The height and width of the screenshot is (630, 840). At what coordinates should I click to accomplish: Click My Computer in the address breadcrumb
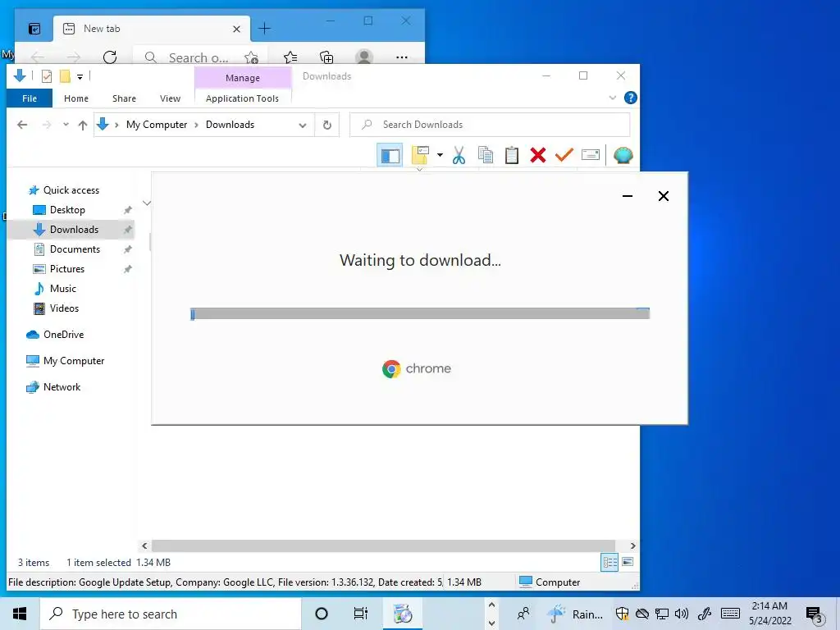tap(157, 125)
